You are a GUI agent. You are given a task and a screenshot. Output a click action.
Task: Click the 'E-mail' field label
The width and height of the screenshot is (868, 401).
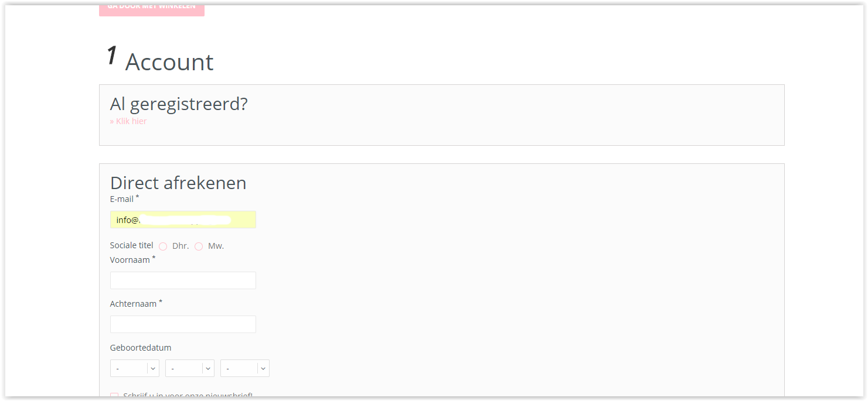click(x=122, y=199)
